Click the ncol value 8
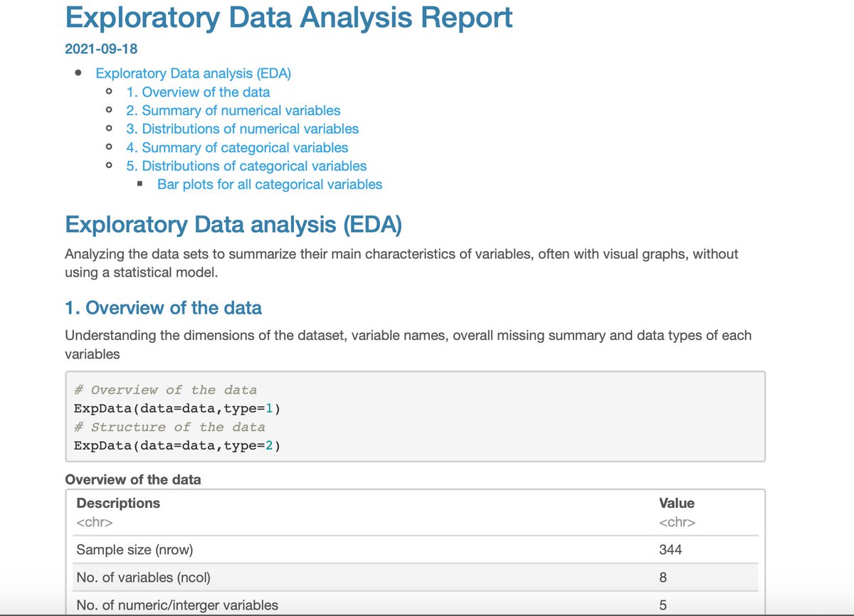The height and width of the screenshot is (616, 854). tap(663, 578)
